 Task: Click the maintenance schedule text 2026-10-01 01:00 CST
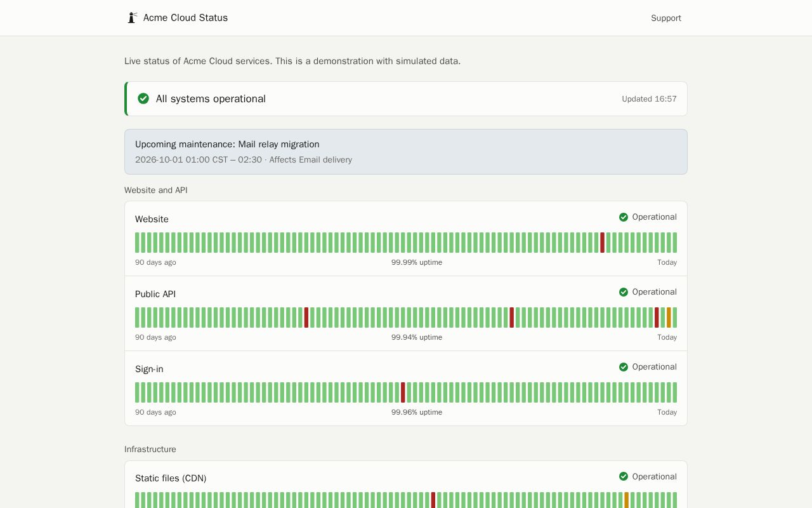[x=181, y=159]
